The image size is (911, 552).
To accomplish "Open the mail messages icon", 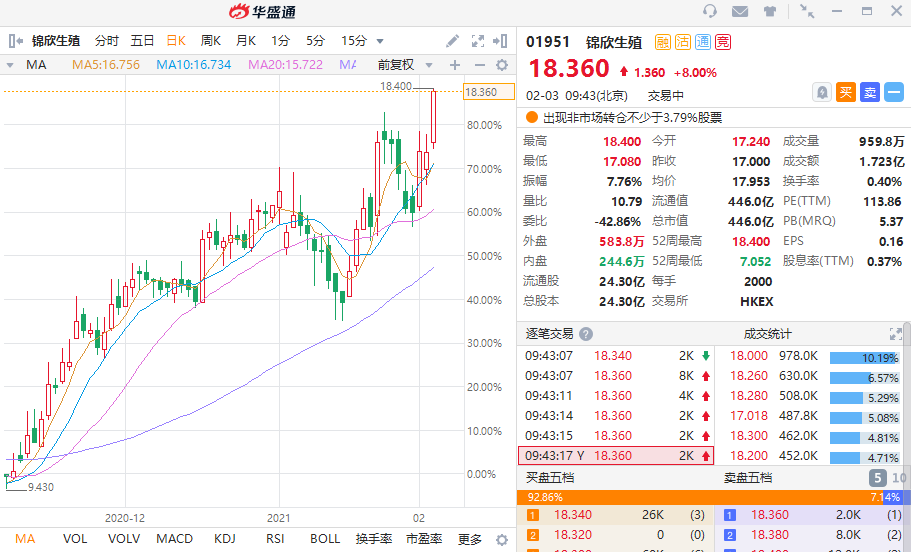I will tap(740, 11).
